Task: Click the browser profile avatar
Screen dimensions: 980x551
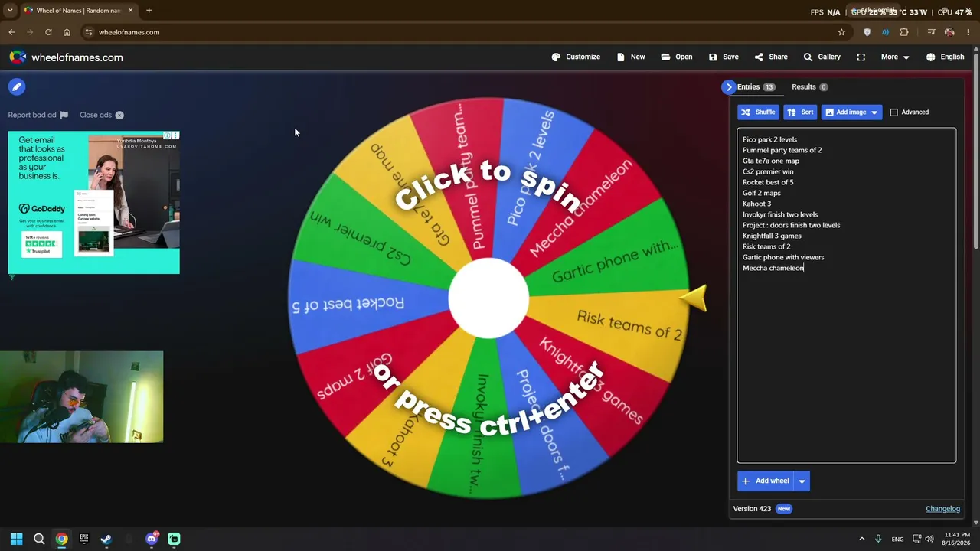Action: click(x=949, y=32)
